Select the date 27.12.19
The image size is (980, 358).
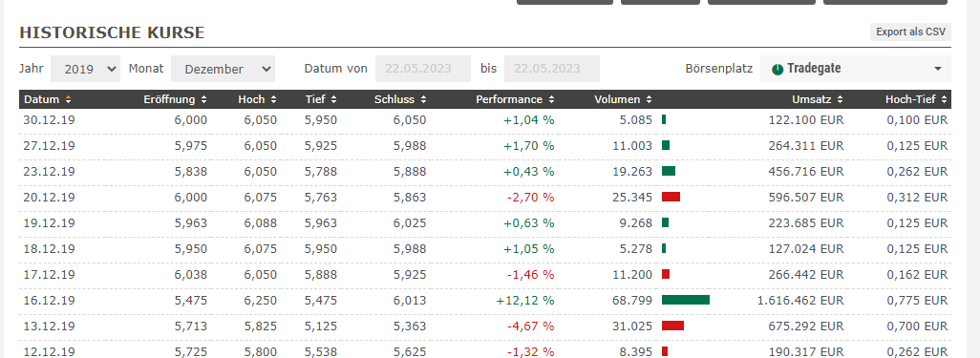pos(50,145)
